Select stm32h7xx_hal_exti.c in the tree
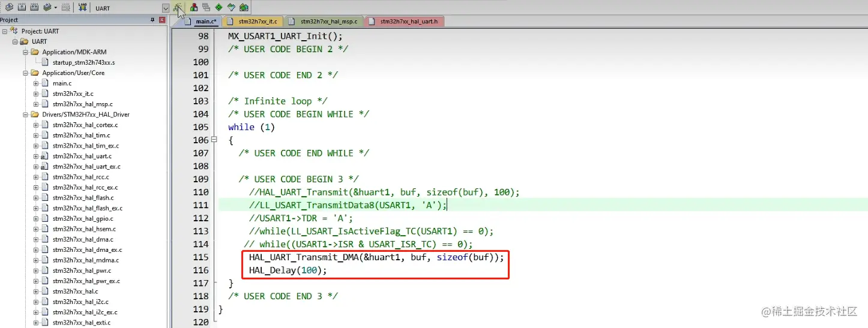Viewport: 868px width, 328px height. pyautogui.click(x=81, y=323)
